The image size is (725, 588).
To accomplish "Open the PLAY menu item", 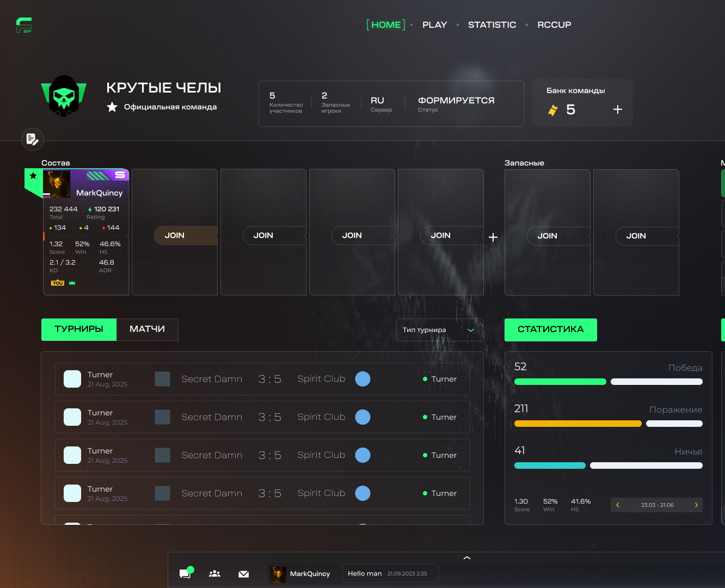I will click(434, 25).
